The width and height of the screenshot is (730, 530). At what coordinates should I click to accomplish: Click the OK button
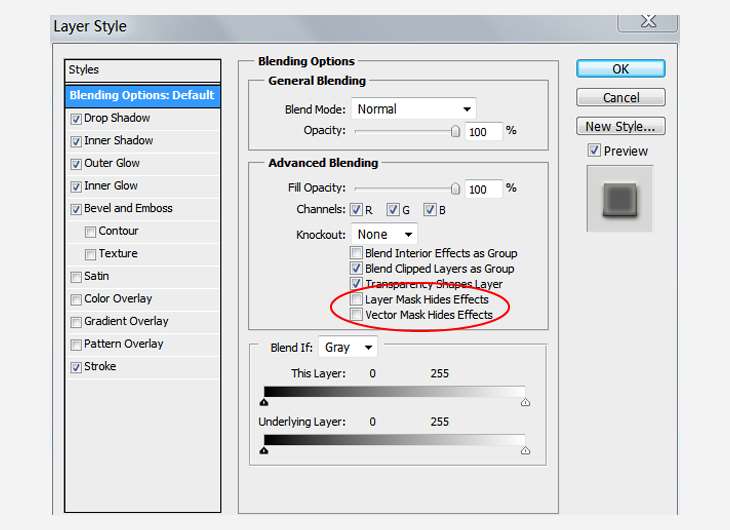click(621, 69)
